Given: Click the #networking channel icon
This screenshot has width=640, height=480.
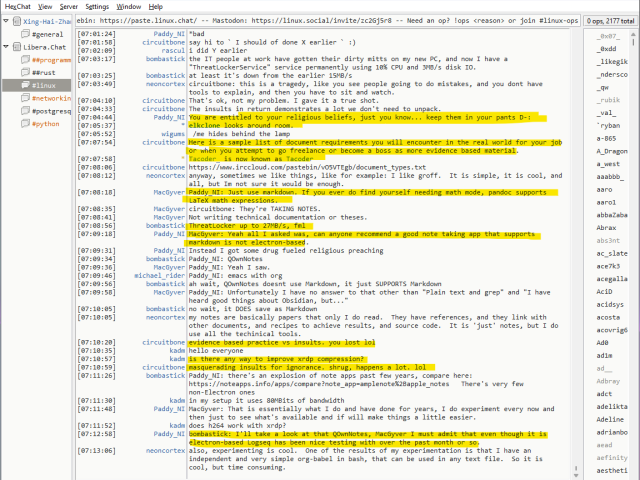Looking at the screenshot, I should pyautogui.click(x=23, y=99).
